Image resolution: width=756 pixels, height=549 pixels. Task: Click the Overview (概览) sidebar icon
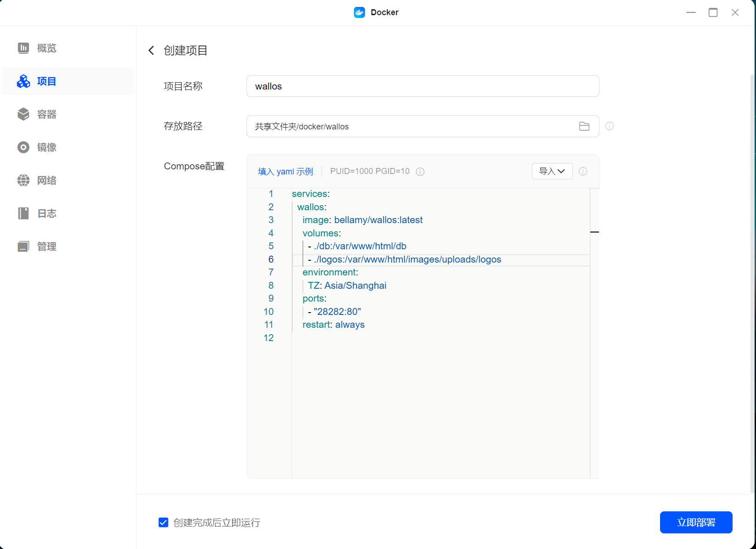tap(23, 48)
